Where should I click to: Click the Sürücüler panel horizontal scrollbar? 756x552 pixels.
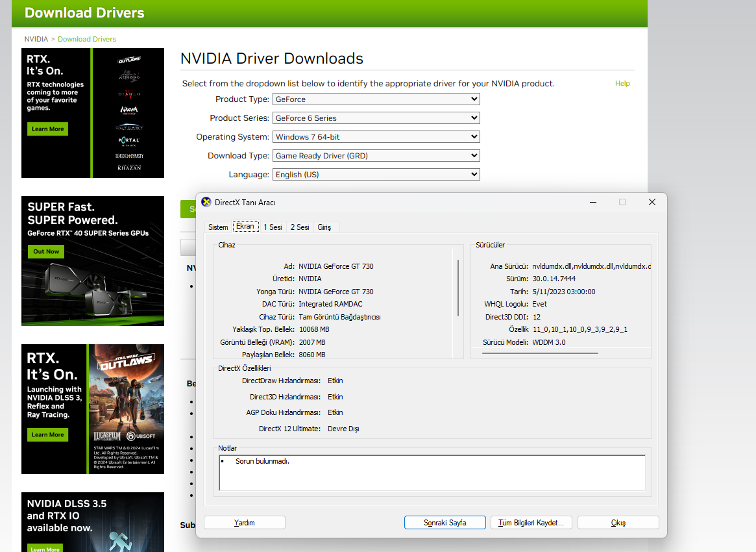540,353
